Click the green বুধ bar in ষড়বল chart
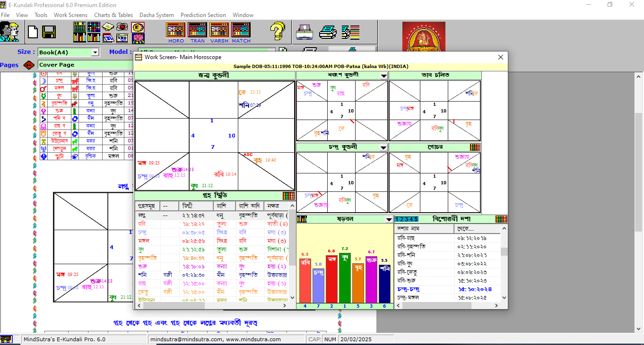This screenshot has height=345, width=644. coord(345,279)
